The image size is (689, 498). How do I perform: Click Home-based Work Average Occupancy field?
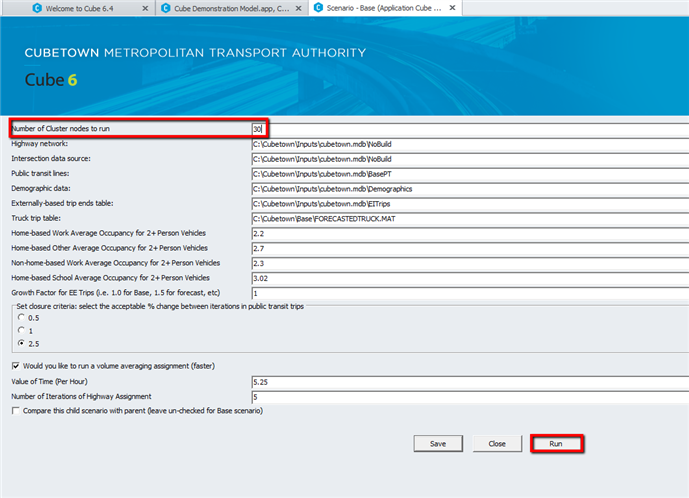(x=470, y=234)
